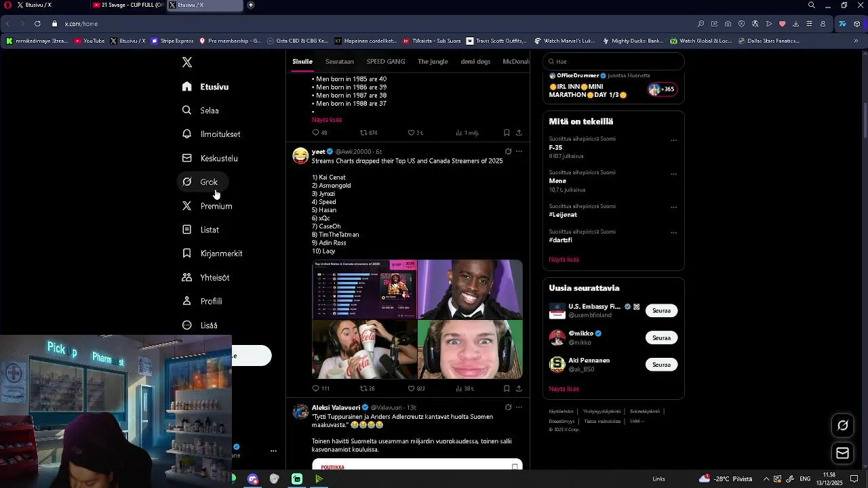This screenshot has width=868, height=488.
Task: Switch to Seurataan tab
Action: (339, 62)
